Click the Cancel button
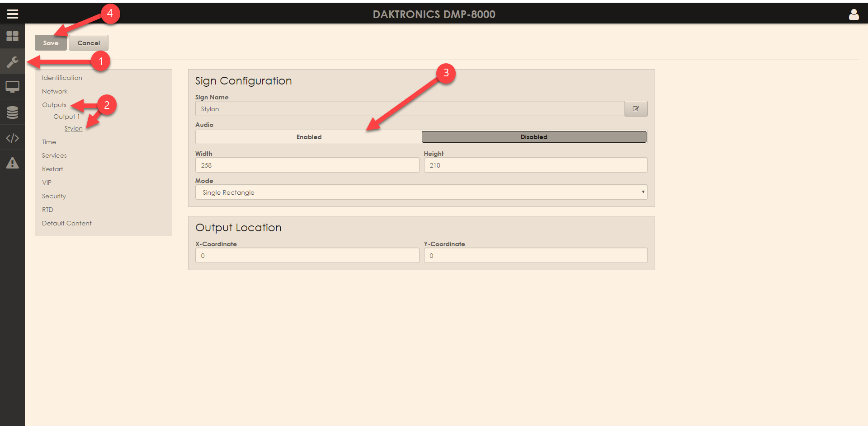868x426 pixels. point(89,43)
